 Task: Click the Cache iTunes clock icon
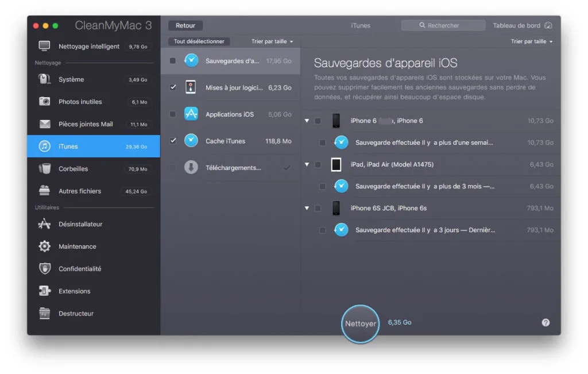[x=191, y=141]
